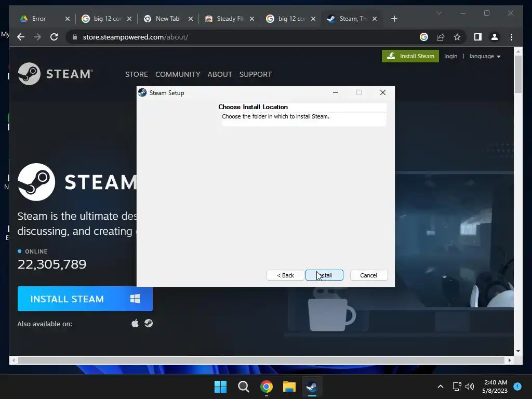
Task: Open the Chrome three-dot menu
Action: (511, 37)
